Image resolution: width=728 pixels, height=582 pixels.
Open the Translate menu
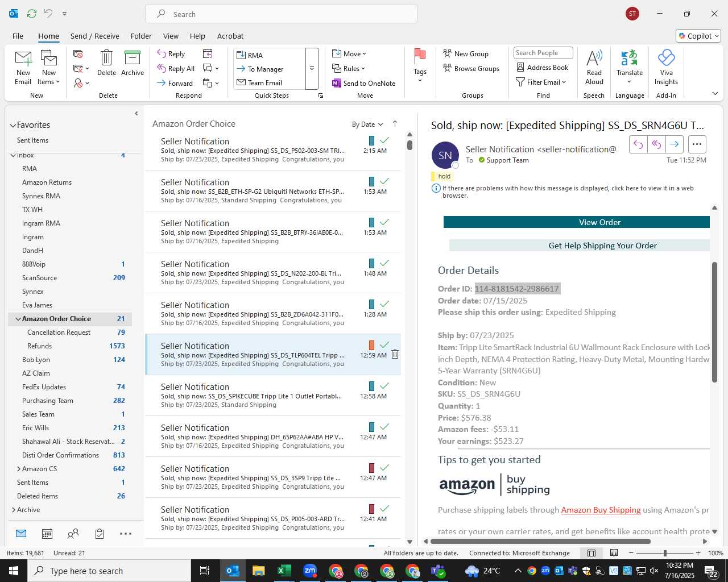(630, 67)
